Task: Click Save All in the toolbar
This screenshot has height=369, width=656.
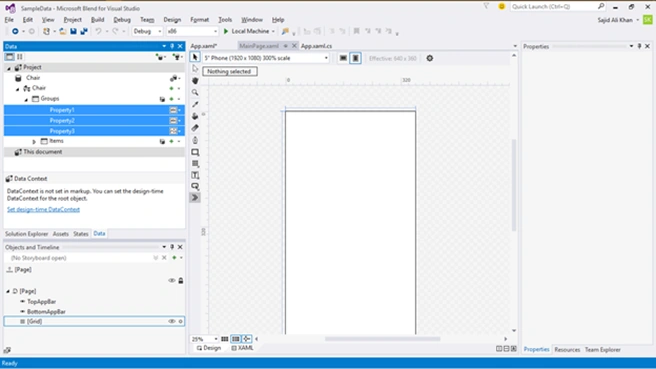Action: click(x=84, y=31)
